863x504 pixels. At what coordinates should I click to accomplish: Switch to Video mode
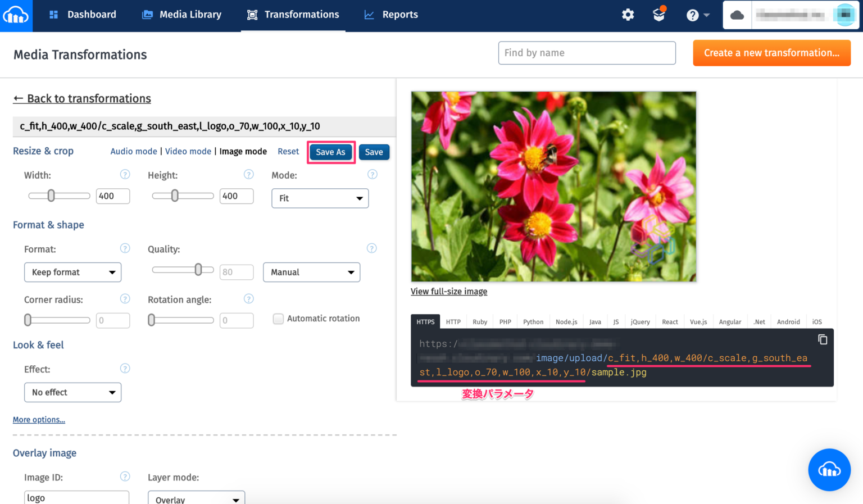[188, 151]
